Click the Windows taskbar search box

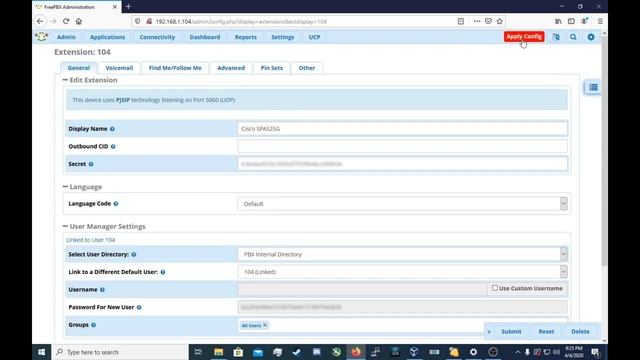pos(120,352)
